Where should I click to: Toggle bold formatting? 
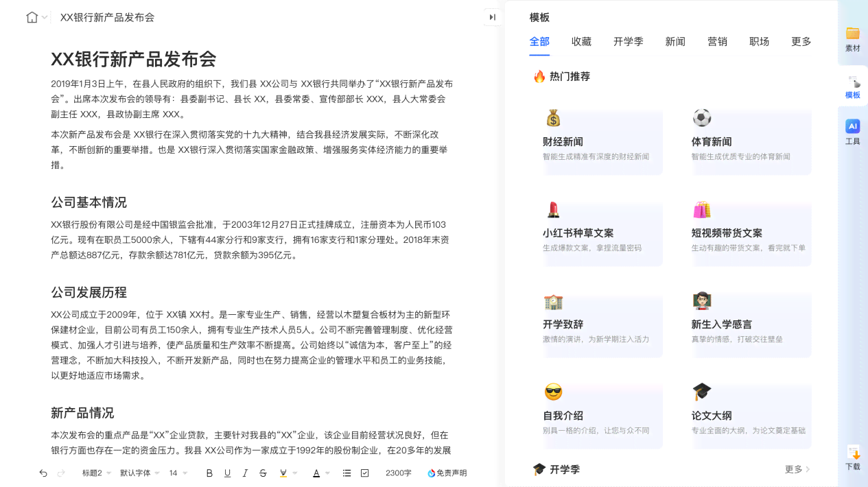209,473
